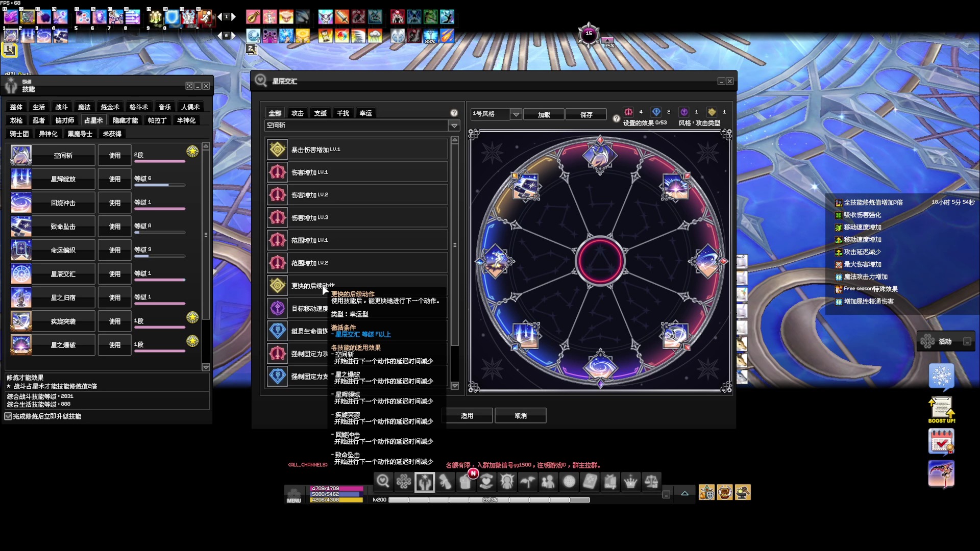Screen dimensions: 980x551
Task: Click the 适用 button
Action: point(467,416)
